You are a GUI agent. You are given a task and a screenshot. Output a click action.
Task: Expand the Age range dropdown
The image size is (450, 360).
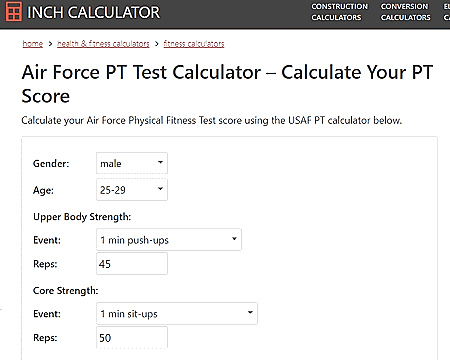132,190
